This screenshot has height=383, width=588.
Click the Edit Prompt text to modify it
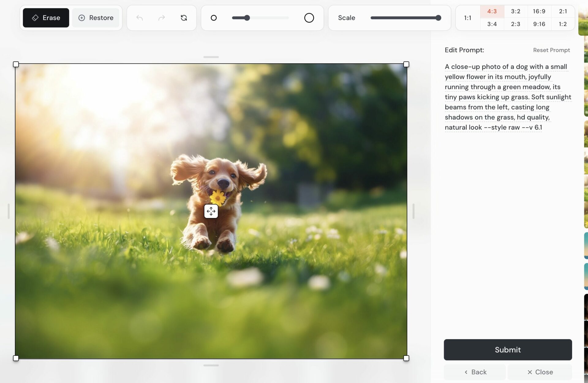507,97
